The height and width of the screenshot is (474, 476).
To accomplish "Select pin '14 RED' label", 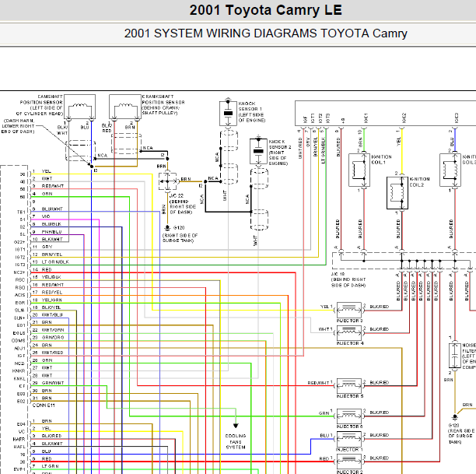I will coord(42,269).
